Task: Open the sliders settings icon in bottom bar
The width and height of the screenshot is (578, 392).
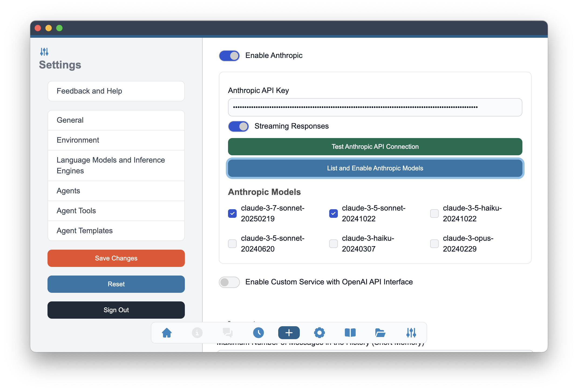Action: click(411, 333)
